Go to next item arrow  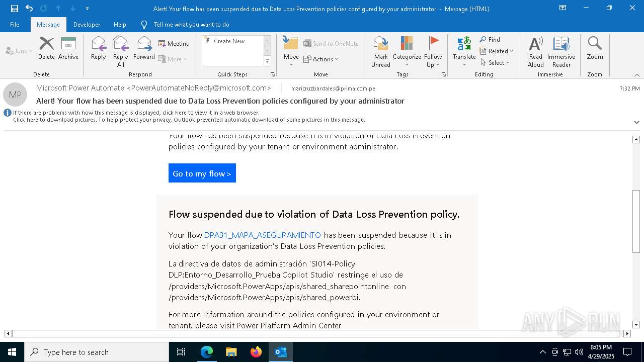(73, 9)
